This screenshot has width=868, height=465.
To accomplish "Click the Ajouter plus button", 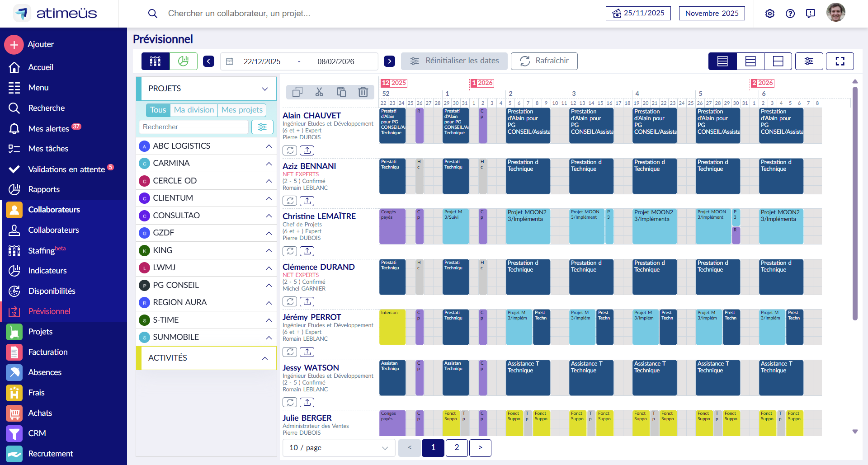I will [14, 44].
